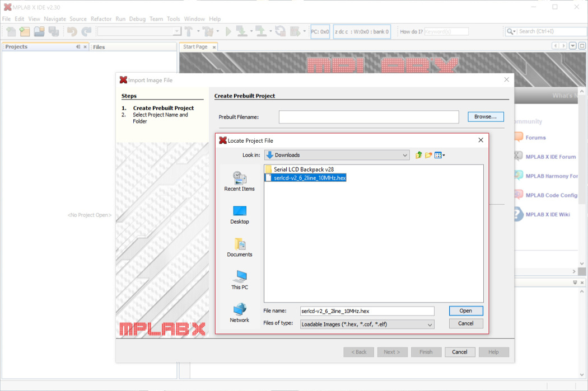Click the Up One Level icon
This screenshot has height=391, width=588.
click(418, 155)
